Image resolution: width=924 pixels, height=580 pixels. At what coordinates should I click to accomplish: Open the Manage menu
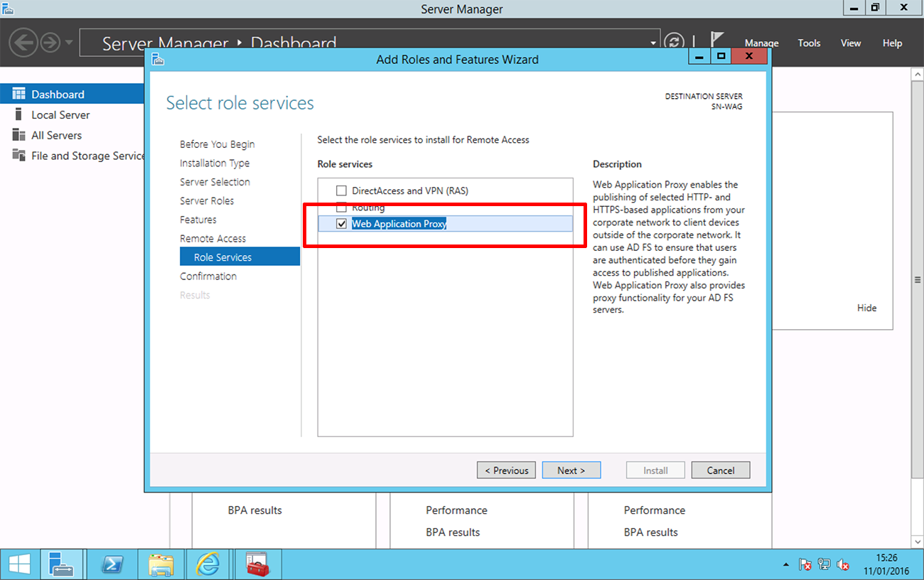(761, 43)
